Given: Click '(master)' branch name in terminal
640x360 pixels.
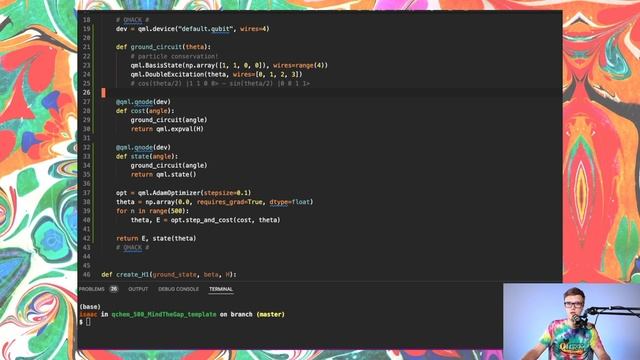Looking at the screenshot, I should point(270,314).
